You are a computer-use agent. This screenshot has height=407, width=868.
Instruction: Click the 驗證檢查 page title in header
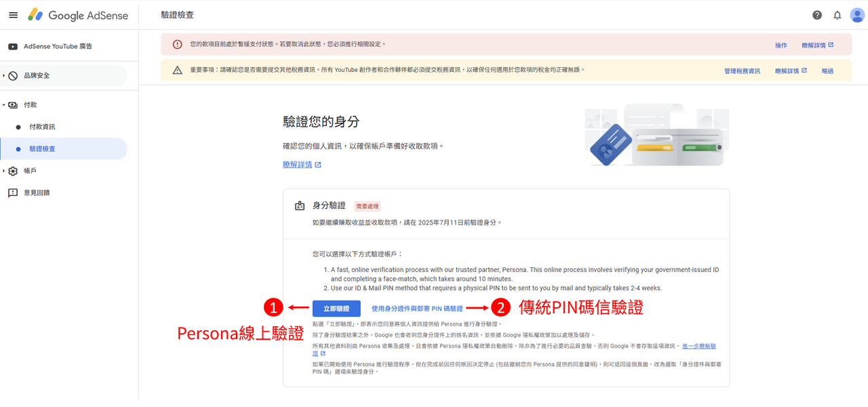[x=176, y=15]
